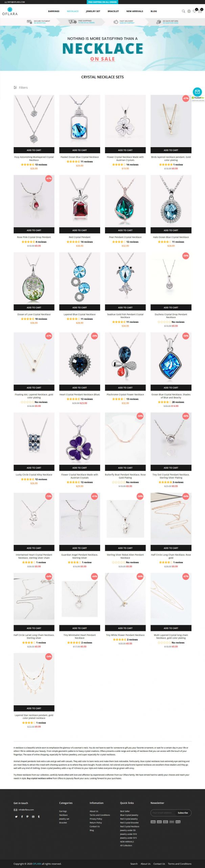Open the search magnifier icon in header

(184, 11)
